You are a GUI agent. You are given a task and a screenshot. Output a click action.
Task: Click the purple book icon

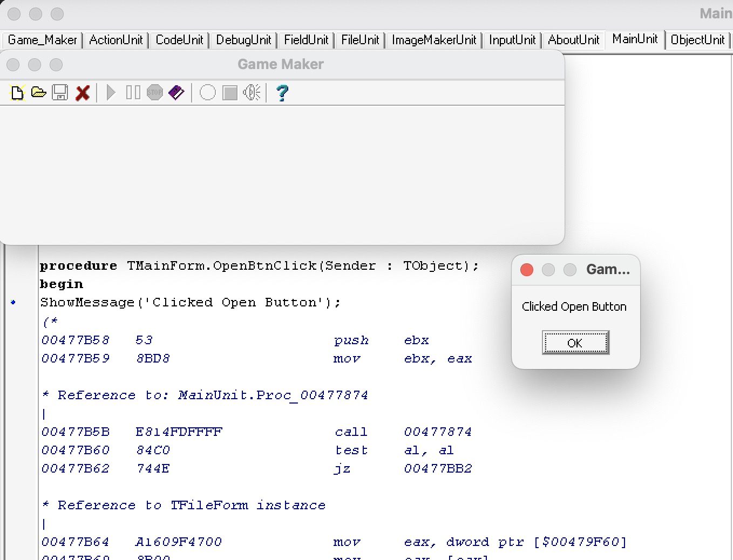176,93
